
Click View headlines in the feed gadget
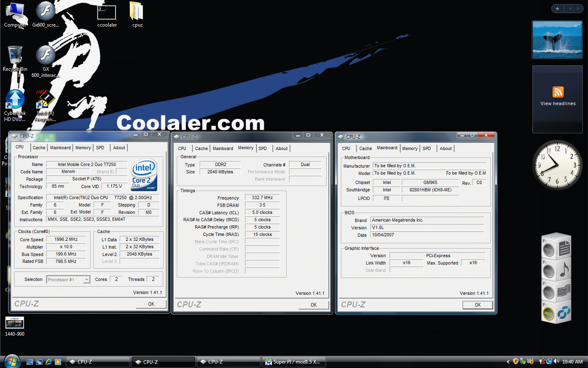tap(558, 104)
